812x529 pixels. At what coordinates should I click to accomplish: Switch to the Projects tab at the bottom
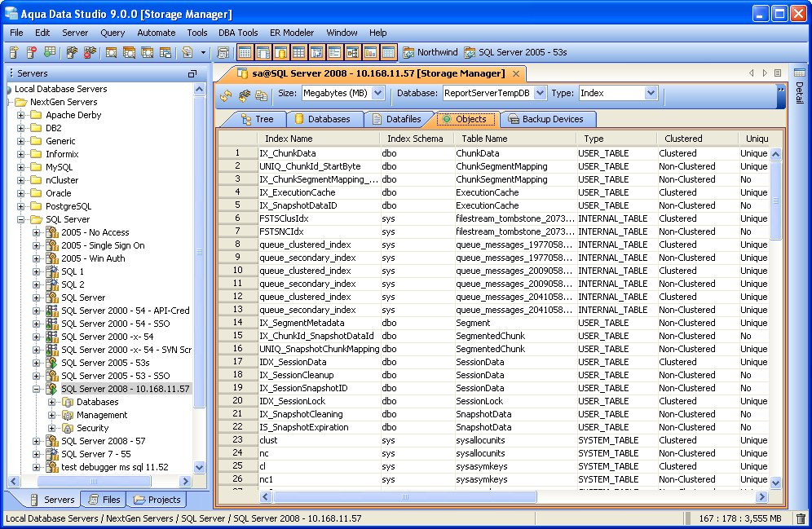[x=157, y=500]
